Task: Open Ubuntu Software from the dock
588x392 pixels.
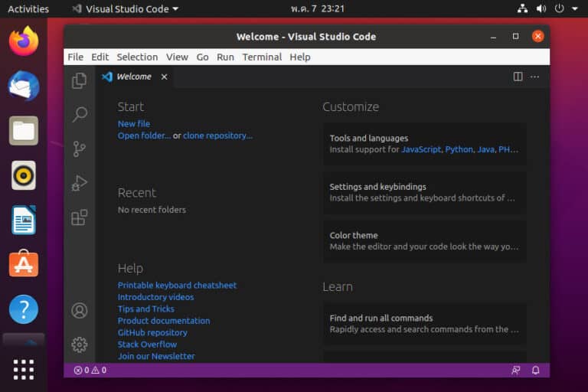Action: tap(24, 264)
